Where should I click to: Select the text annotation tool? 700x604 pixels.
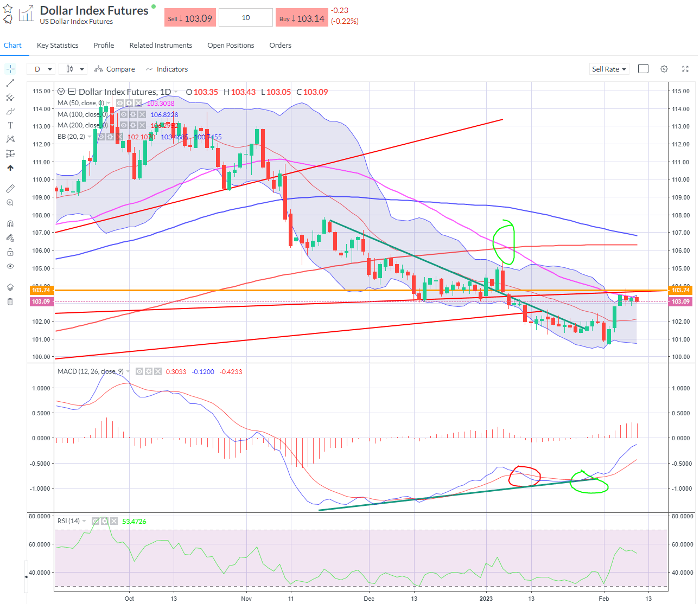[10, 125]
